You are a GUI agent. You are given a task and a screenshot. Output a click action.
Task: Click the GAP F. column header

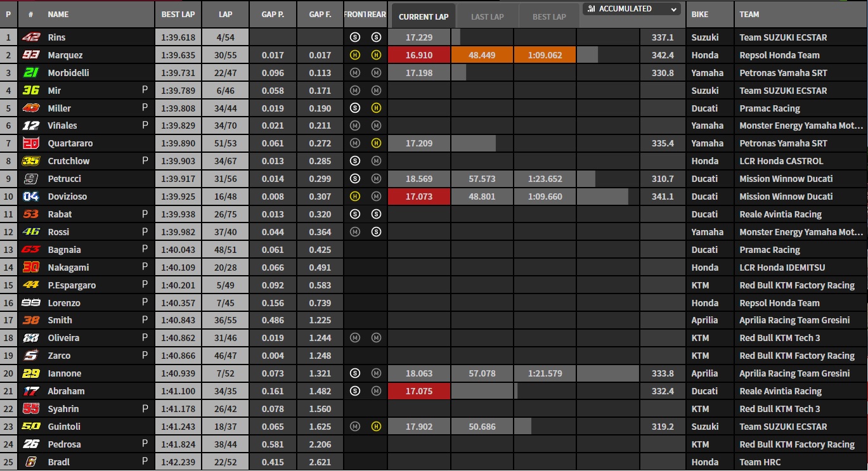click(320, 14)
